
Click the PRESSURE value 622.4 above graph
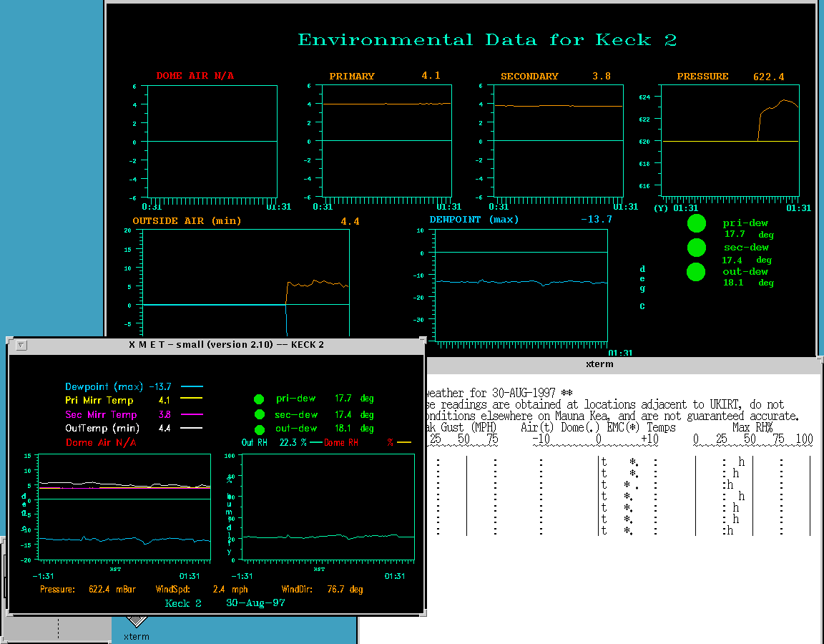[x=769, y=77]
